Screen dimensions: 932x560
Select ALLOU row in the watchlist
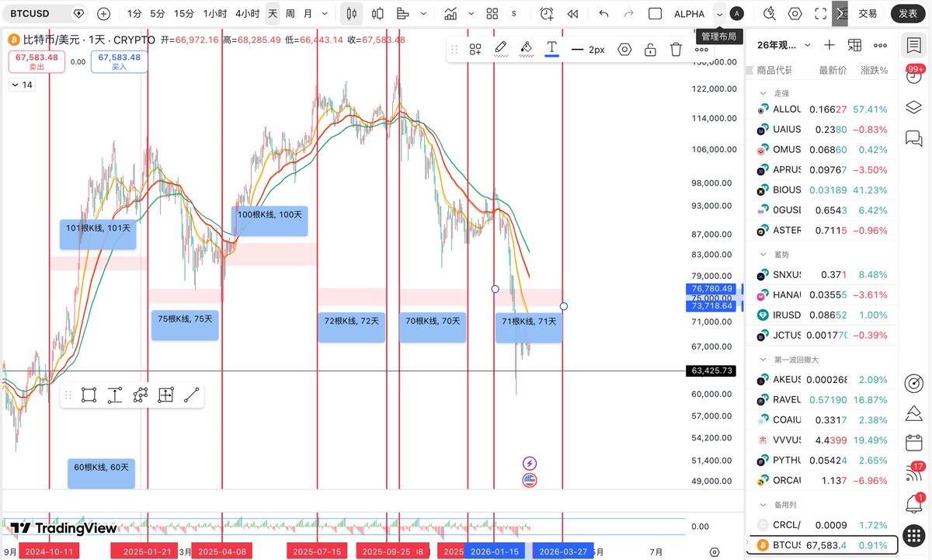822,110
